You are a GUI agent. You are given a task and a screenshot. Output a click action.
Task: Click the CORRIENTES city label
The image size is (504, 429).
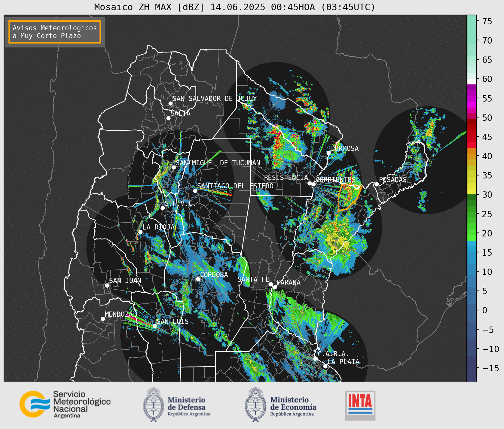tap(336, 180)
